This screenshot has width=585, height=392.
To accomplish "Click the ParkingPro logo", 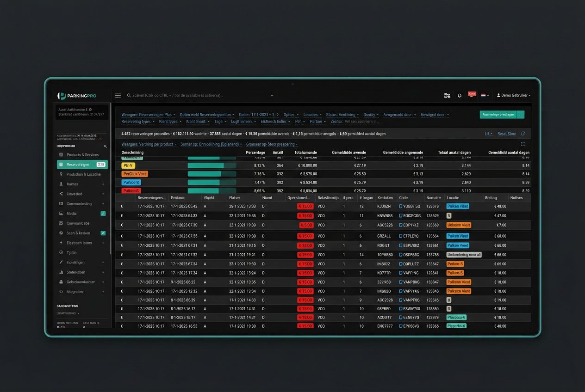I will click(x=77, y=96).
